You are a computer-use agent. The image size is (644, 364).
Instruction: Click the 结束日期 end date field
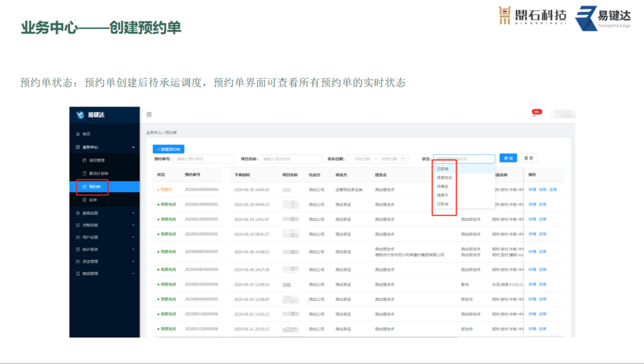[x=389, y=159]
